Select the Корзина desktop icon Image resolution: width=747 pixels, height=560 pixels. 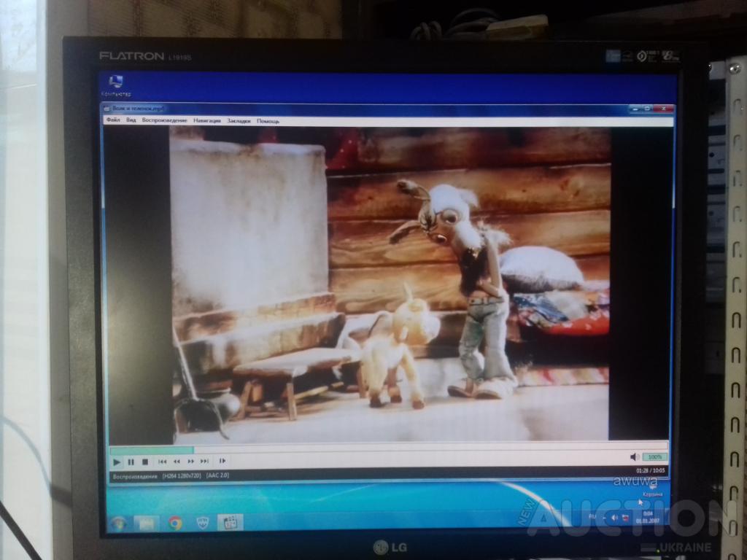click(652, 489)
